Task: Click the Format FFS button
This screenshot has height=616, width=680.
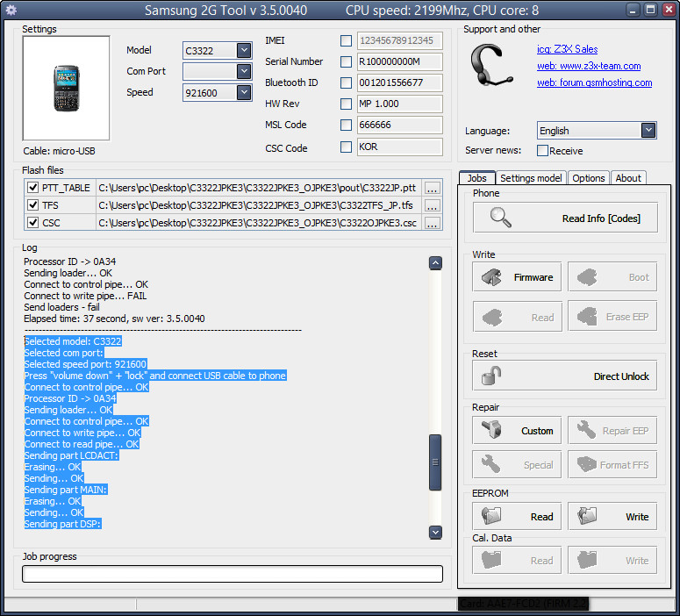Action: tap(612, 464)
